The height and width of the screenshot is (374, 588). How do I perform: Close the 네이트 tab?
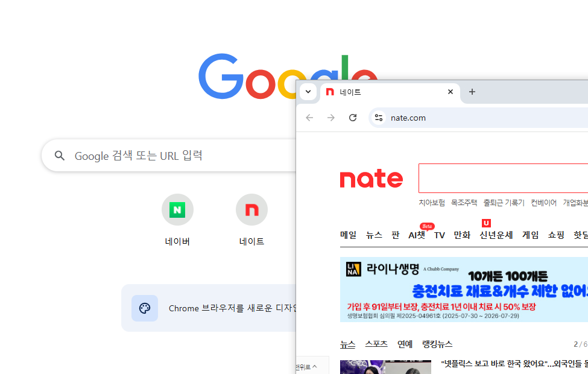coord(450,92)
